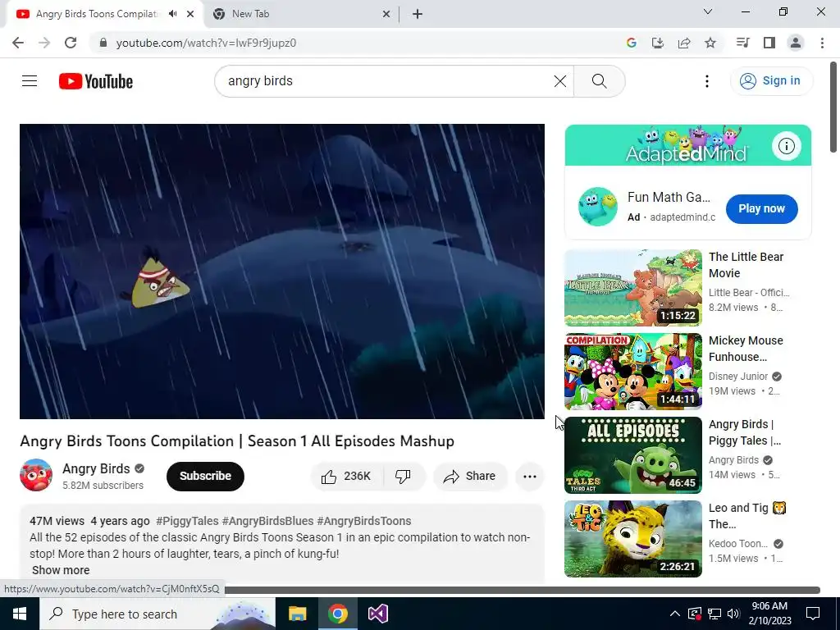Dislike the video with thumbs down
The height and width of the screenshot is (630, 840).
403,477
